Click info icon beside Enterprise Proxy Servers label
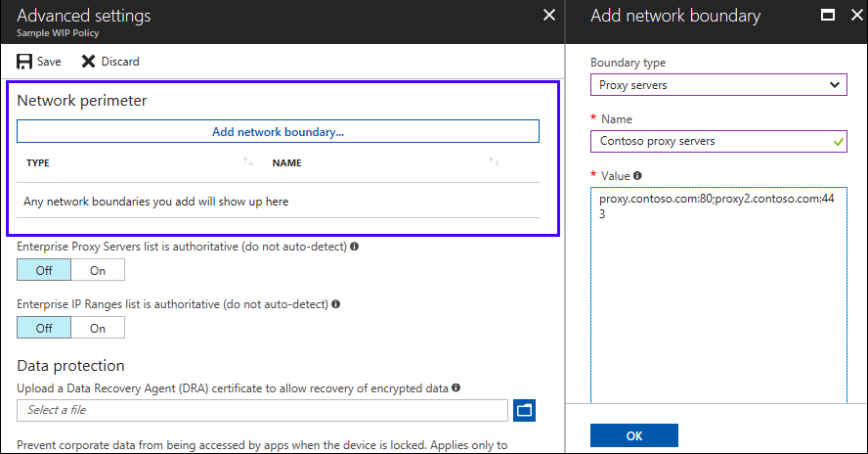868x454 pixels. (x=354, y=247)
